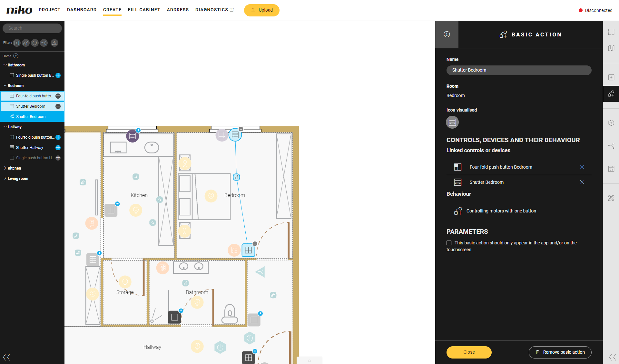
Task: Remove Four-fold push button Bedroom link
Action: click(582, 167)
